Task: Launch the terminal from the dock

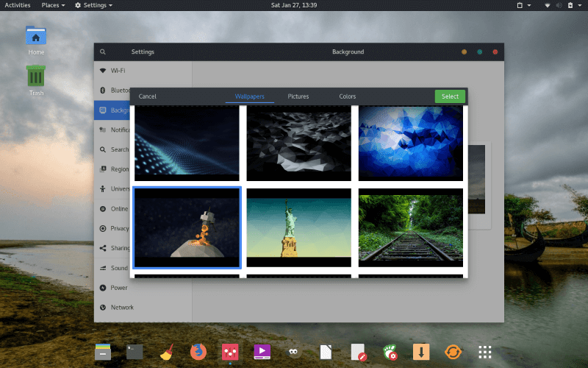Action: [135, 352]
